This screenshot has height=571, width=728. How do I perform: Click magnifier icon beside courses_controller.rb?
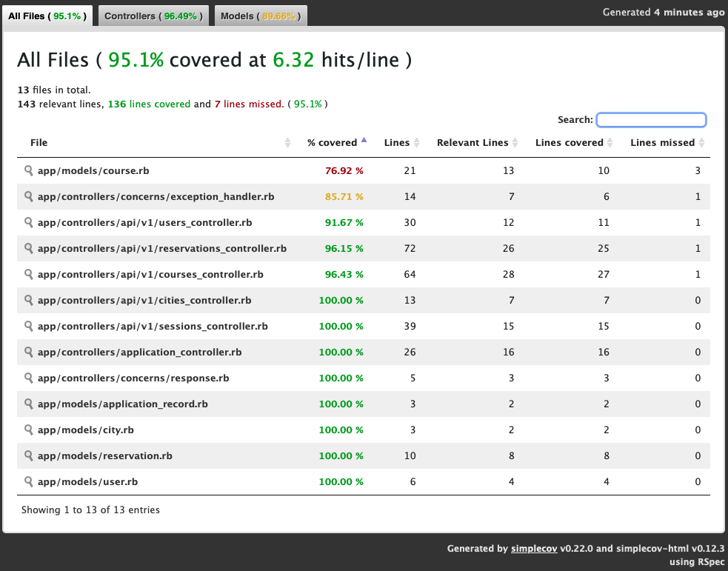pos(29,275)
